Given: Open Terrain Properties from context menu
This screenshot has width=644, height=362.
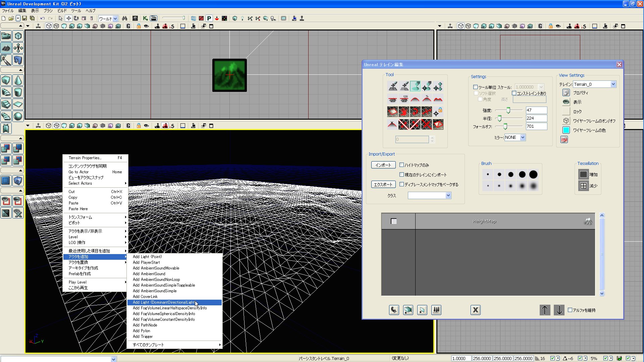Looking at the screenshot, I should (x=85, y=158).
